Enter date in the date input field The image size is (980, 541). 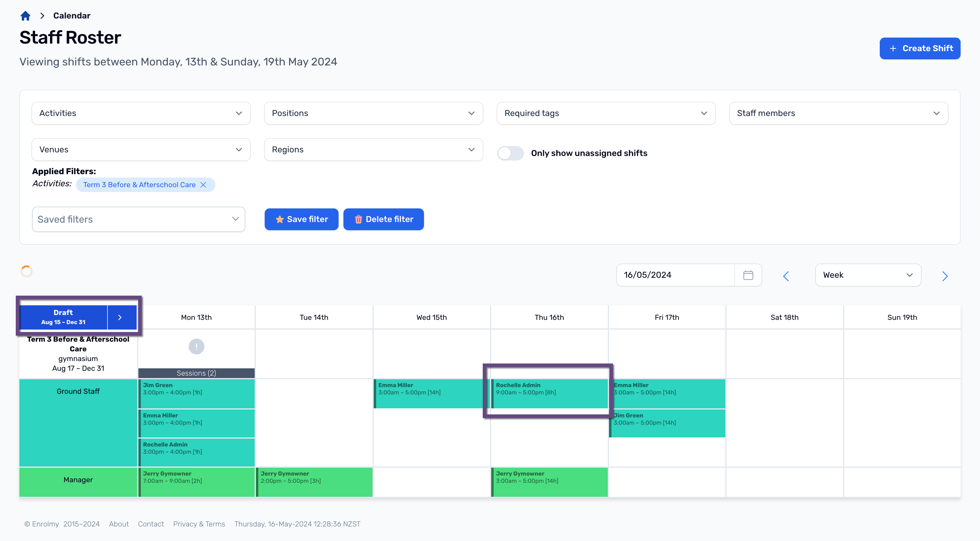click(x=674, y=274)
